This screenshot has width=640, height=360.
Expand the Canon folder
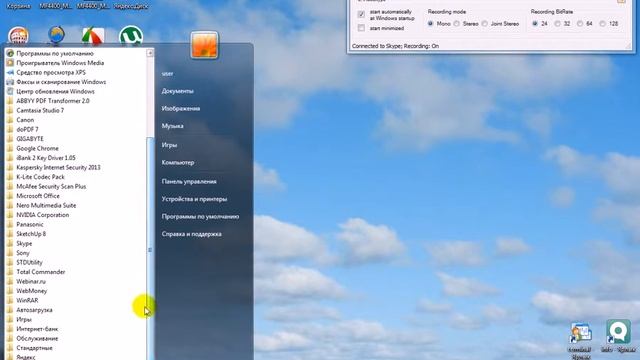coord(20,120)
